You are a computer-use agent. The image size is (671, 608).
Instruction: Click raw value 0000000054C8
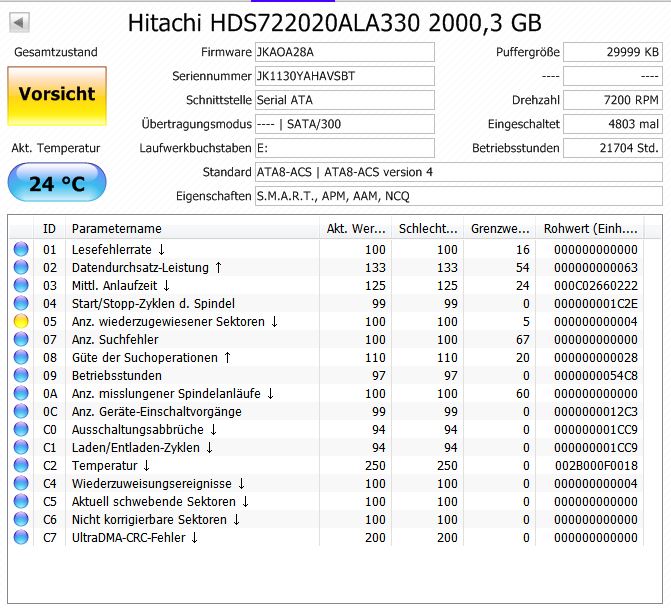[x=596, y=376]
